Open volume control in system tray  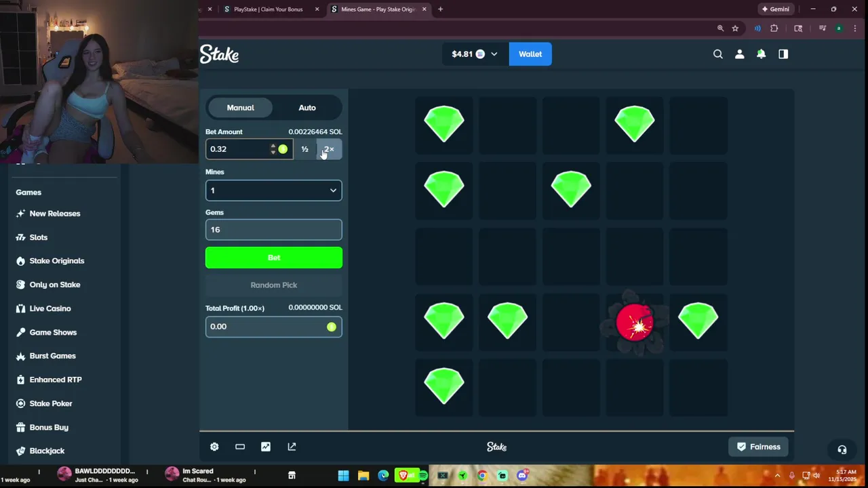coord(816,476)
